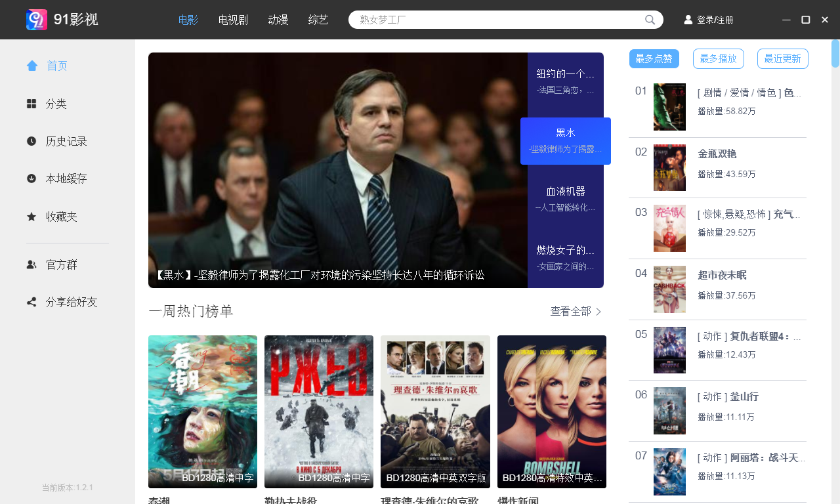Select the 最多点赞 ranking tab

654,58
